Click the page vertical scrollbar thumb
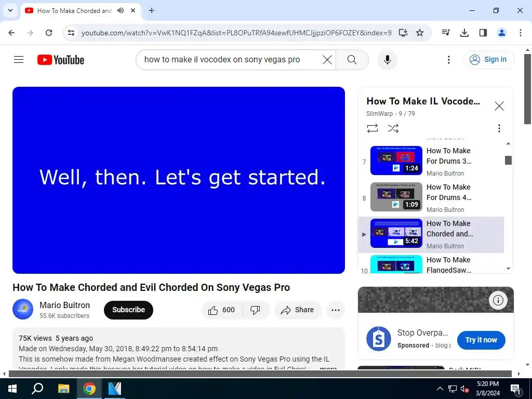532x399 pixels. point(528,88)
